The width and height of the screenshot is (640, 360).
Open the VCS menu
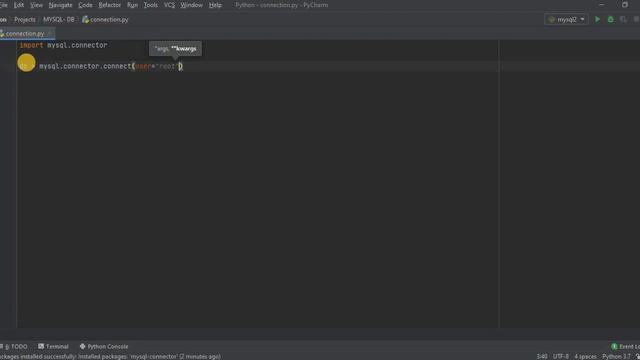(169, 5)
